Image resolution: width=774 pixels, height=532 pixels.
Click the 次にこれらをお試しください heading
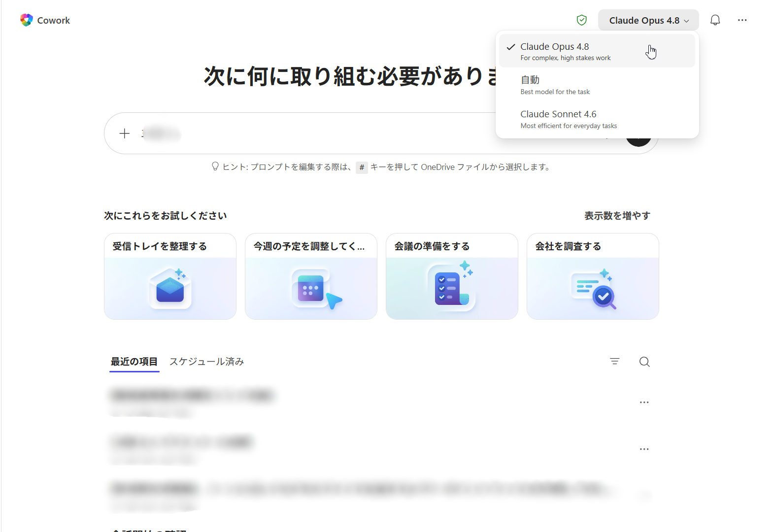click(166, 216)
